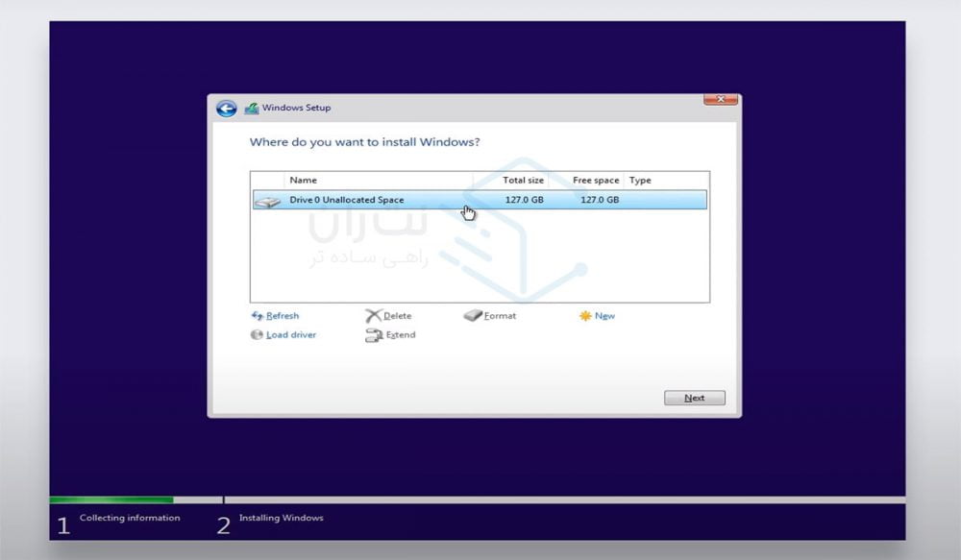Screen dimensions: 961x560
Task: Click the Delete X icon
Action: tap(373, 316)
